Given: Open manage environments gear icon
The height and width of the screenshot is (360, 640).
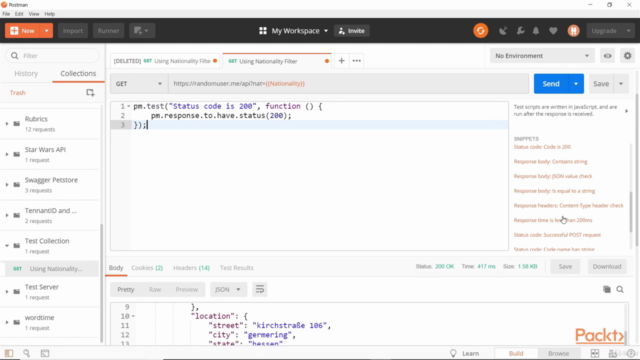Looking at the screenshot, I should tap(627, 56).
